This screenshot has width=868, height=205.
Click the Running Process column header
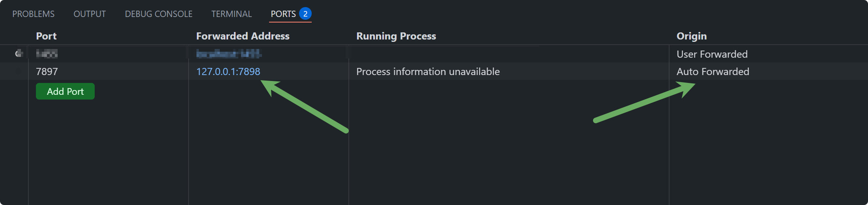[396, 36]
